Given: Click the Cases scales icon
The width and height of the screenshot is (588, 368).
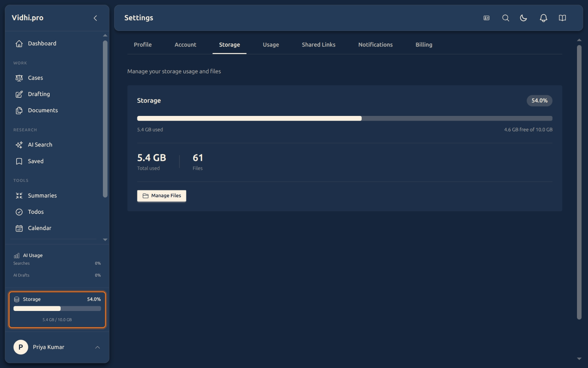Looking at the screenshot, I should pos(19,78).
